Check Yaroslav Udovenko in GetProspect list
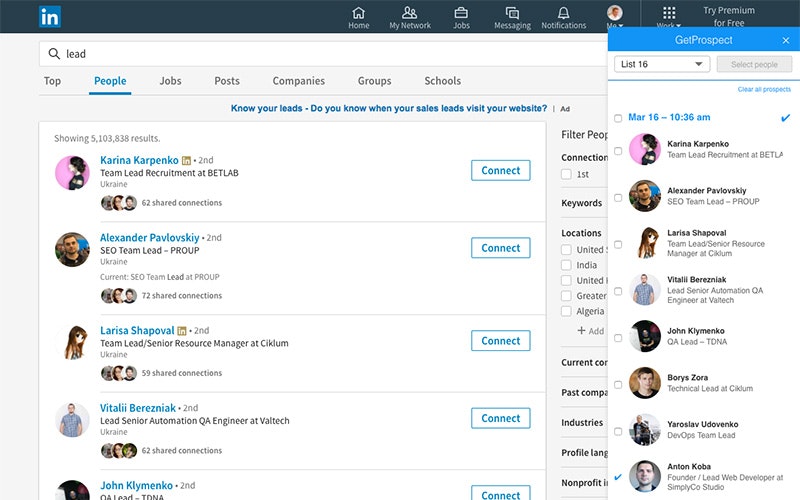The width and height of the screenshot is (800, 500). tap(618, 432)
